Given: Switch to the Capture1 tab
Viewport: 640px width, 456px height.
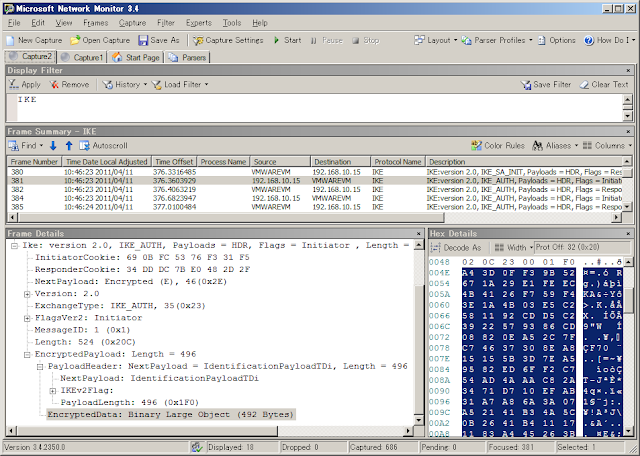Looking at the screenshot, I should tap(82, 58).
